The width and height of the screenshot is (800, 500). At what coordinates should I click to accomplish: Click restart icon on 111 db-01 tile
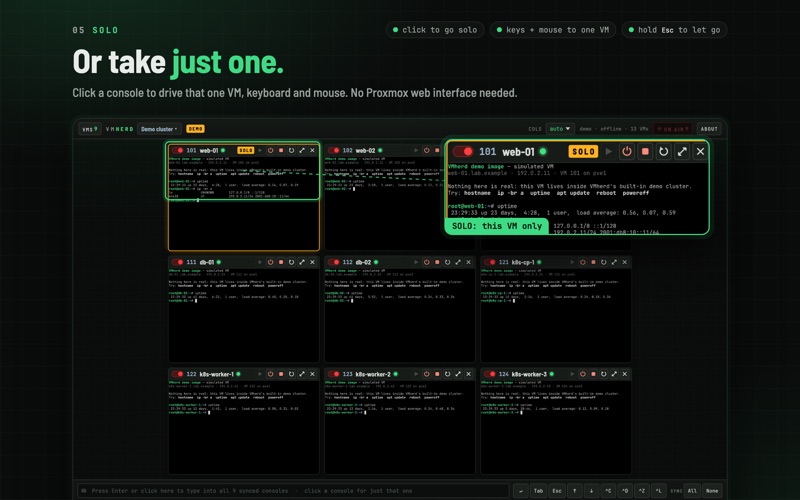click(x=291, y=262)
